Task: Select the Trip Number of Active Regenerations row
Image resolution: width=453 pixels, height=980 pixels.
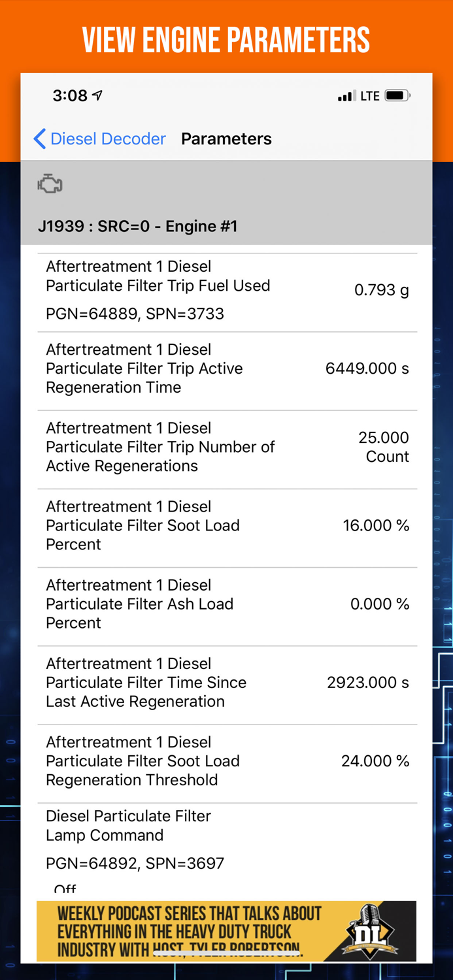Action: point(226,447)
